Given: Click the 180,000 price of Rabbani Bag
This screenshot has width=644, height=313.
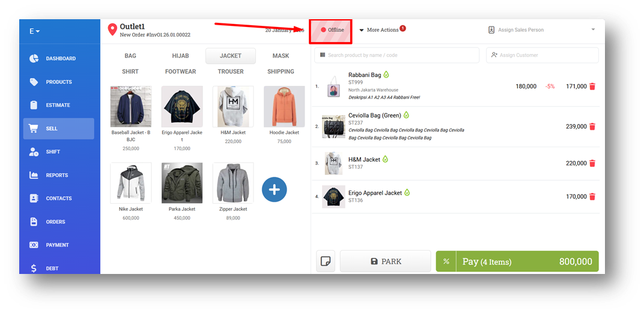Looking at the screenshot, I should pos(526,87).
